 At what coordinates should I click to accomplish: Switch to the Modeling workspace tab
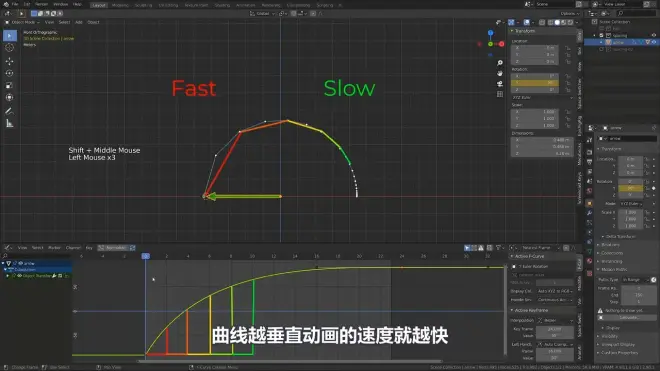pos(120,5)
